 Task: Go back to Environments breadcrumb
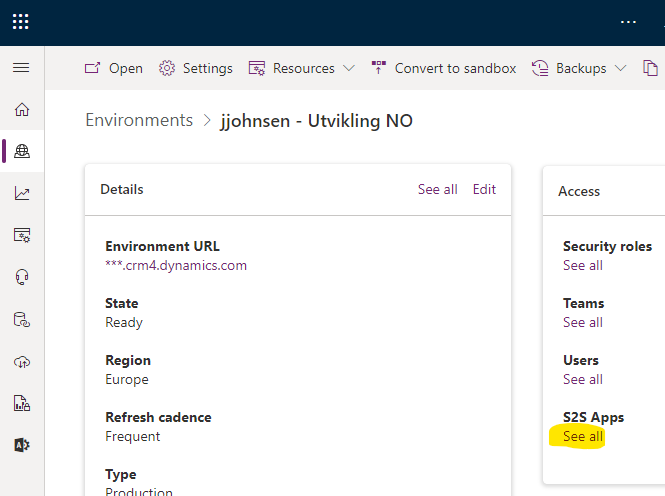click(x=139, y=120)
